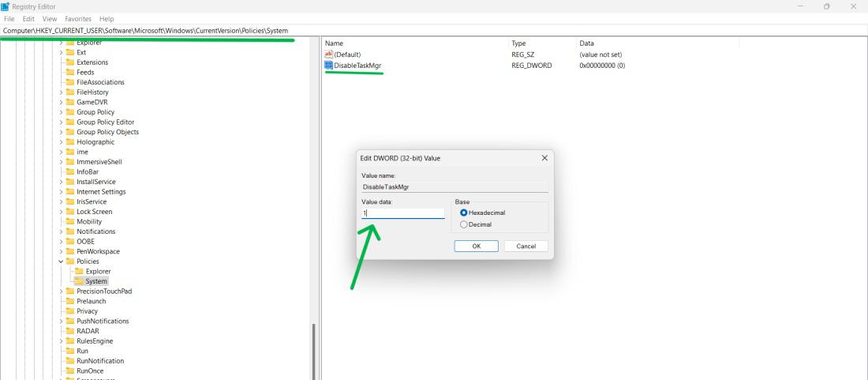The width and height of the screenshot is (868, 380).
Task: Click the Ext folder icon
Action: coord(69,53)
